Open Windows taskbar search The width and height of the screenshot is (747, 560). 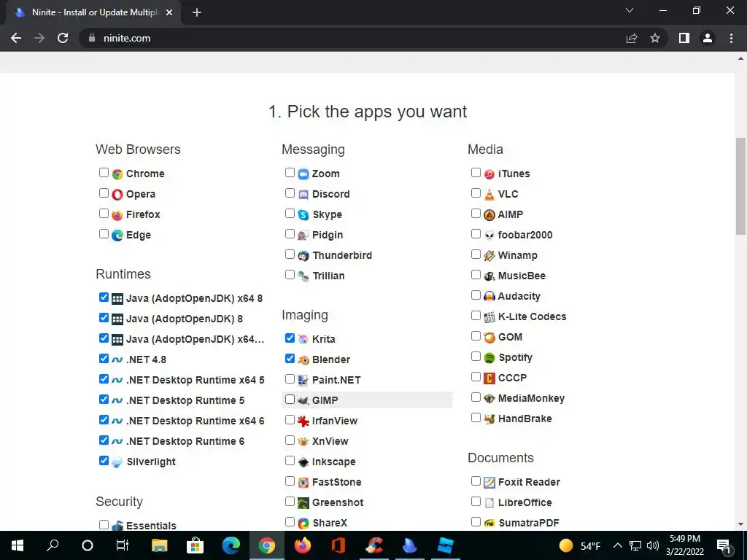(x=53, y=545)
